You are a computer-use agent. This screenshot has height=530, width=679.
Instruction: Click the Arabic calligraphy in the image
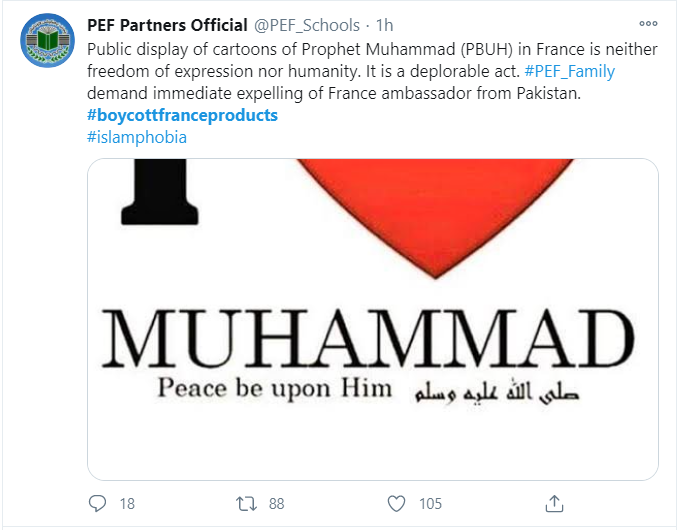click(x=490, y=391)
